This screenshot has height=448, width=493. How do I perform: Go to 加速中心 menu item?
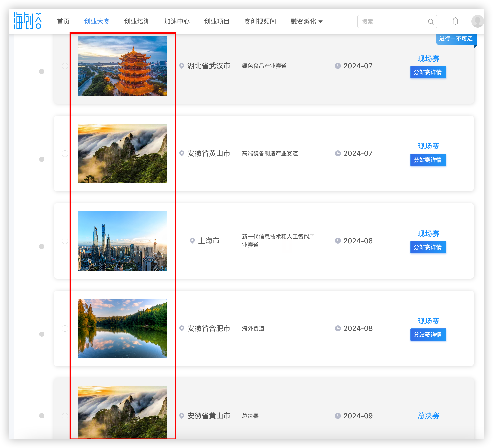pos(177,22)
